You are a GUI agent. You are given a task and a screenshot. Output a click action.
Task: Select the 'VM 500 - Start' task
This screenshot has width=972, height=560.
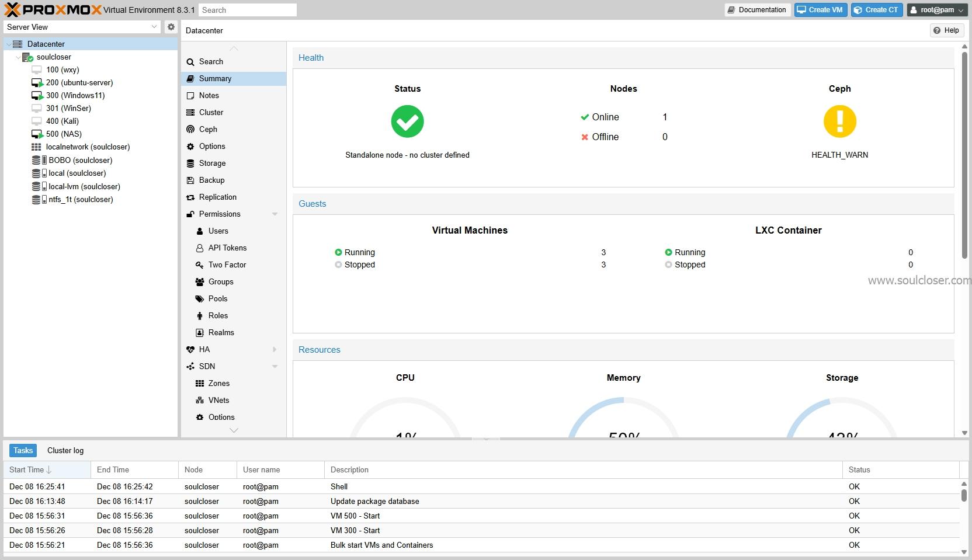pyautogui.click(x=481, y=516)
